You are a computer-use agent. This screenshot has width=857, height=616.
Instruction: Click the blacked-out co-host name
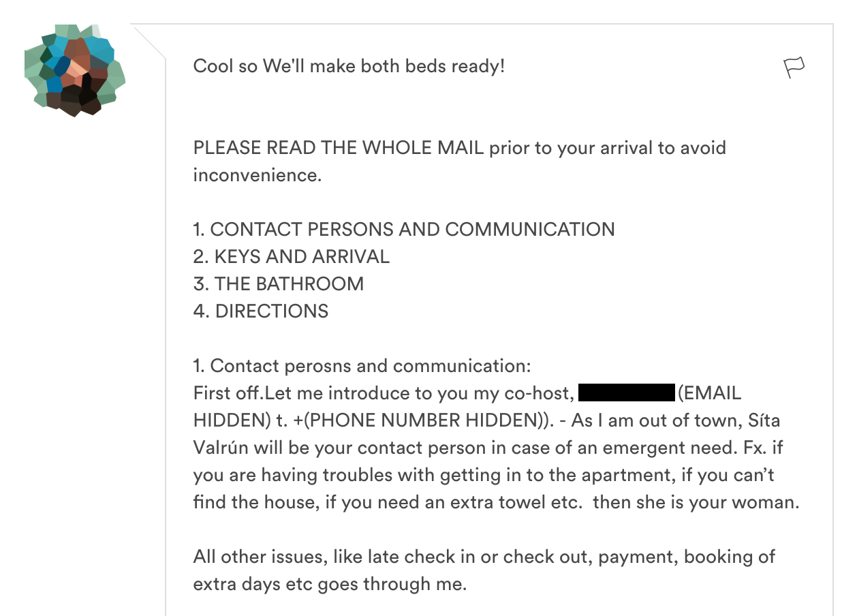(625, 393)
